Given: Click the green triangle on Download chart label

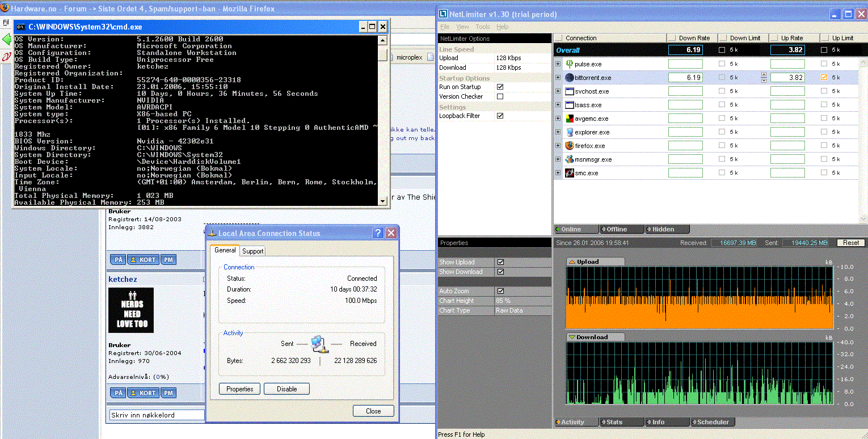Looking at the screenshot, I should (572, 337).
